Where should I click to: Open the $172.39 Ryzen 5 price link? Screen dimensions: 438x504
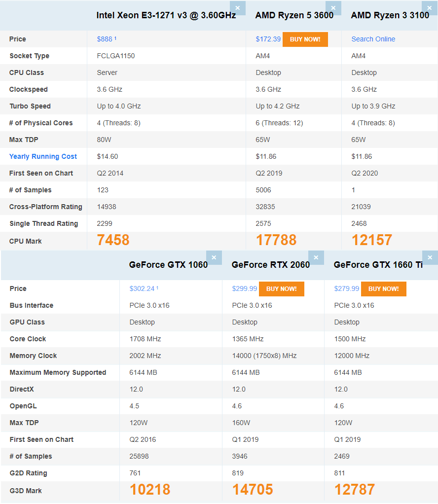point(268,39)
